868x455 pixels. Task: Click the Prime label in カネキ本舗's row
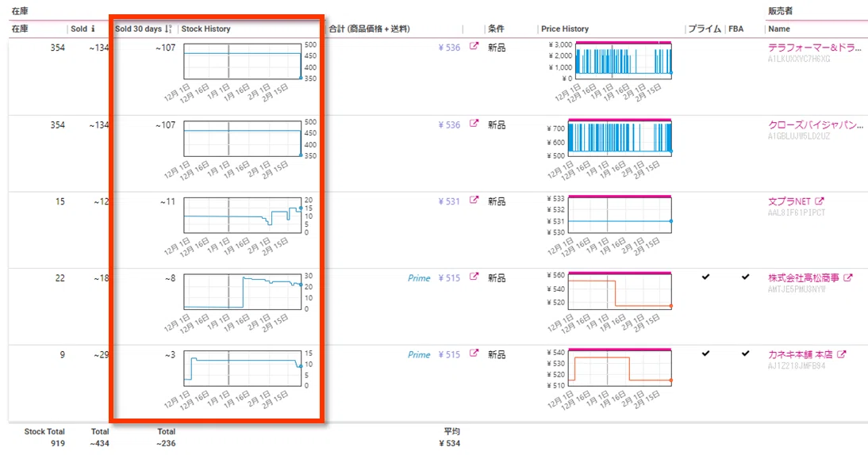[x=419, y=354]
